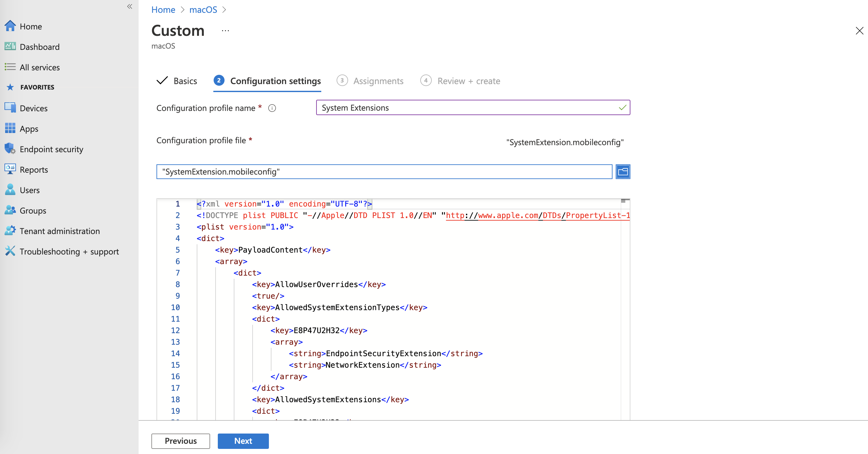Viewport: 868px width, 454px height.
Task: Select Users in the navigation pane
Action: [x=30, y=190]
